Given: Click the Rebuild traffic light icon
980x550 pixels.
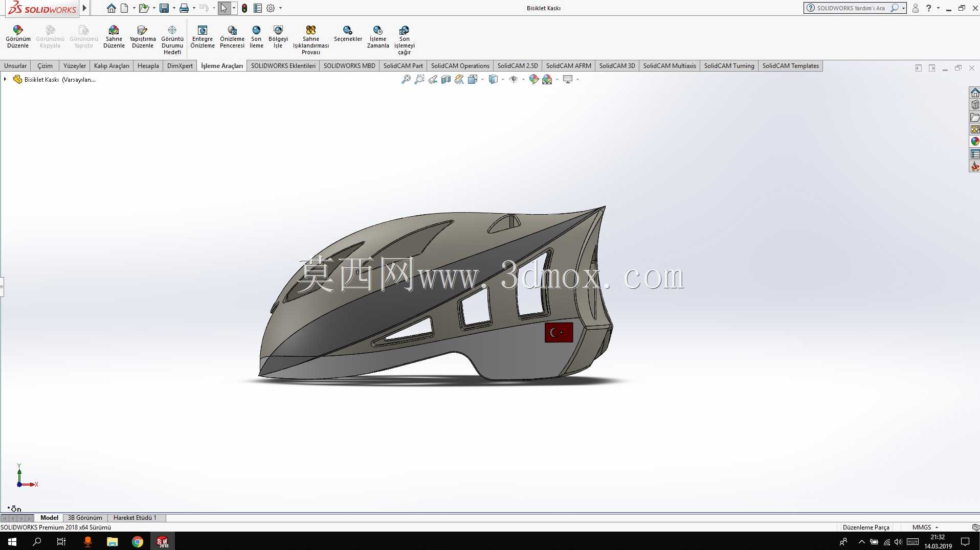Looking at the screenshot, I should (x=244, y=8).
